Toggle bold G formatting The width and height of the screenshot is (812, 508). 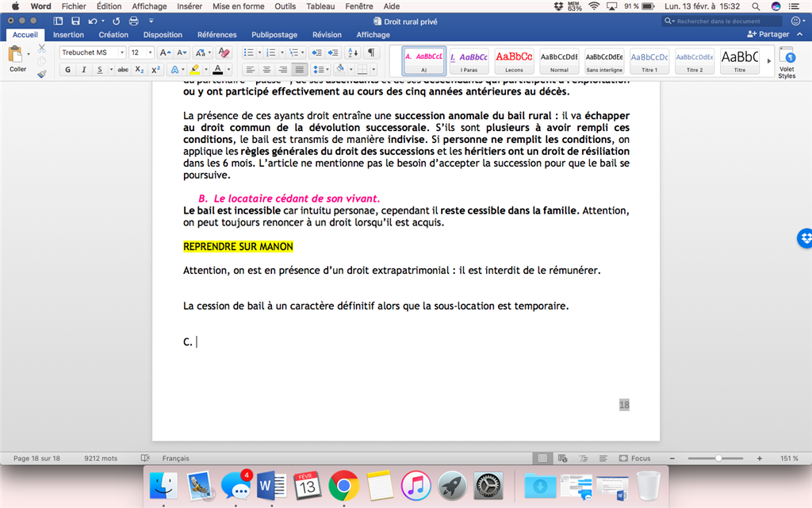point(68,70)
